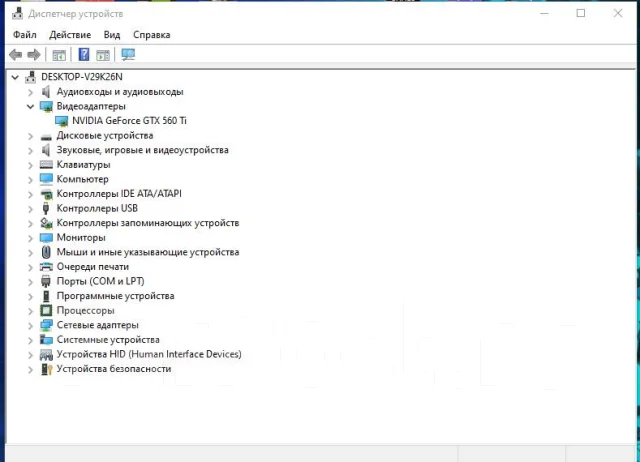Click the Device Manager title bar icon

tap(17, 13)
